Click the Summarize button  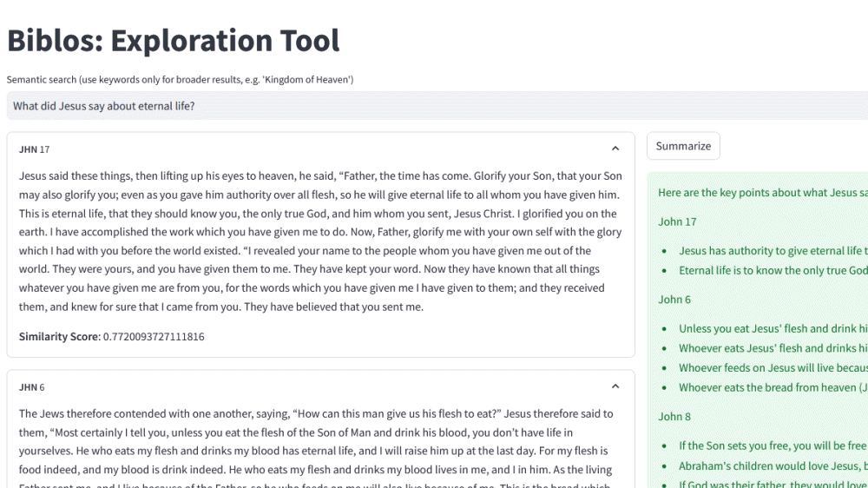683,146
